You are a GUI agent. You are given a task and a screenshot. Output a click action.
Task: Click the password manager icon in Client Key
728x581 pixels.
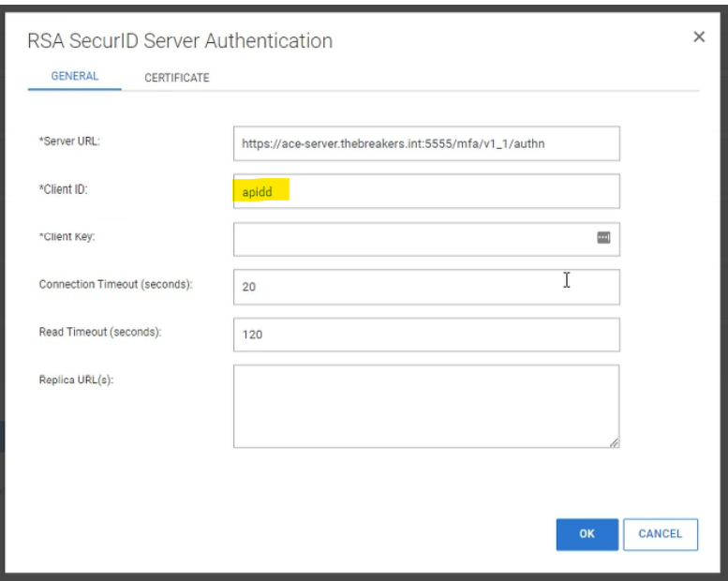tap(603, 238)
